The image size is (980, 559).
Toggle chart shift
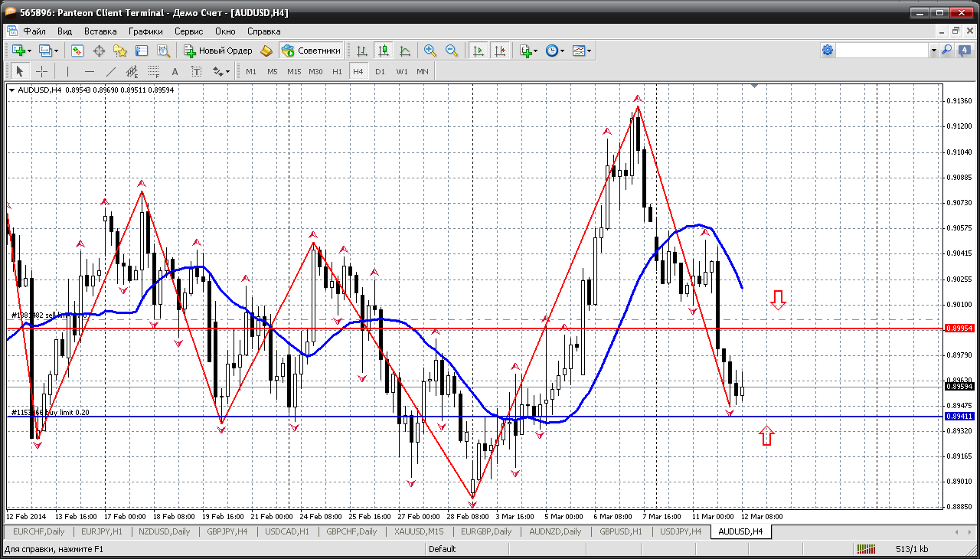[499, 51]
